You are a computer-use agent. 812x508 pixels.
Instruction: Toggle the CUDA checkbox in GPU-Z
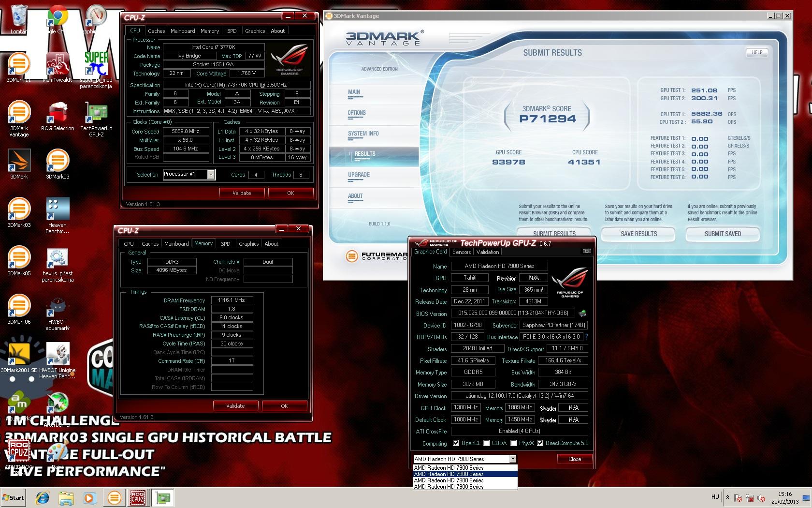[487, 443]
